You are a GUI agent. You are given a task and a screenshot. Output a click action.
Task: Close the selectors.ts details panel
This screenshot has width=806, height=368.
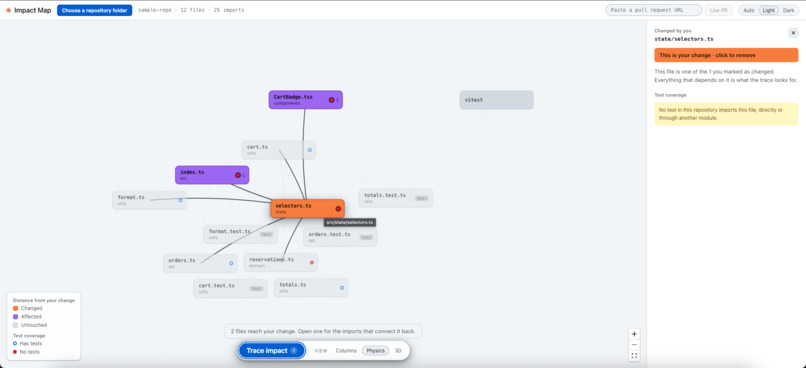coord(793,33)
